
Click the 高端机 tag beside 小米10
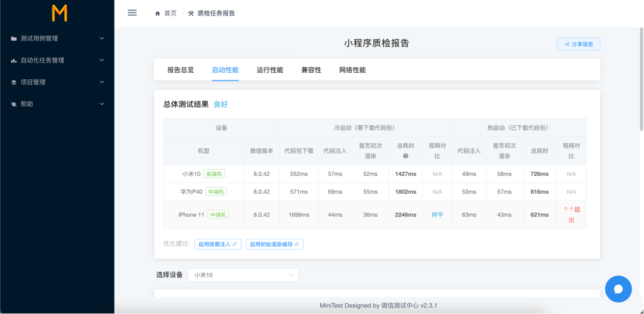click(x=214, y=174)
